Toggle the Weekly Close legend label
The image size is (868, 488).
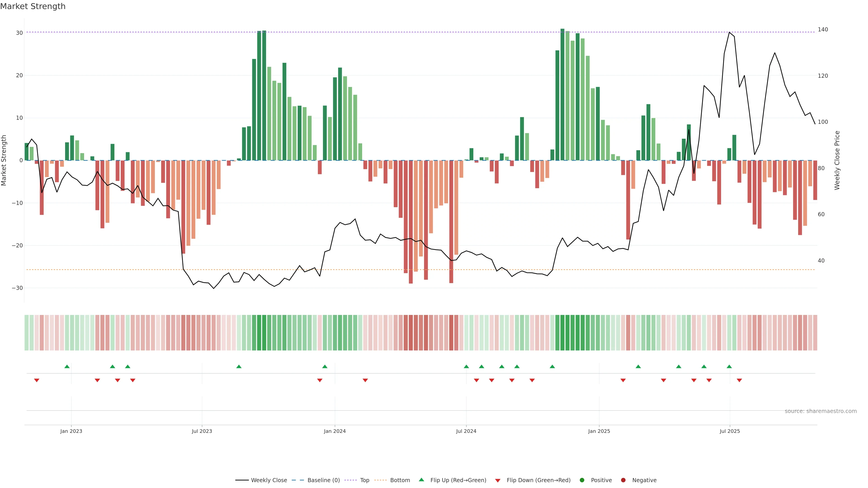[269, 480]
